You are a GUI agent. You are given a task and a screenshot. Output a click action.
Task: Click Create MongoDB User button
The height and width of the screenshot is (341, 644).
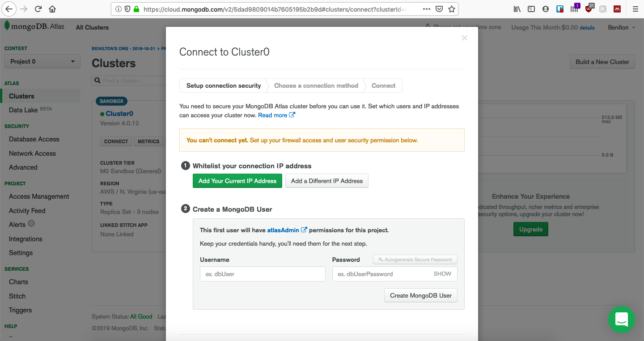click(421, 295)
